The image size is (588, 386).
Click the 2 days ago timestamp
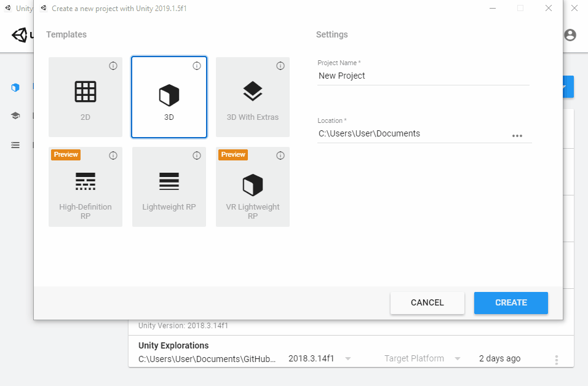[500, 358]
